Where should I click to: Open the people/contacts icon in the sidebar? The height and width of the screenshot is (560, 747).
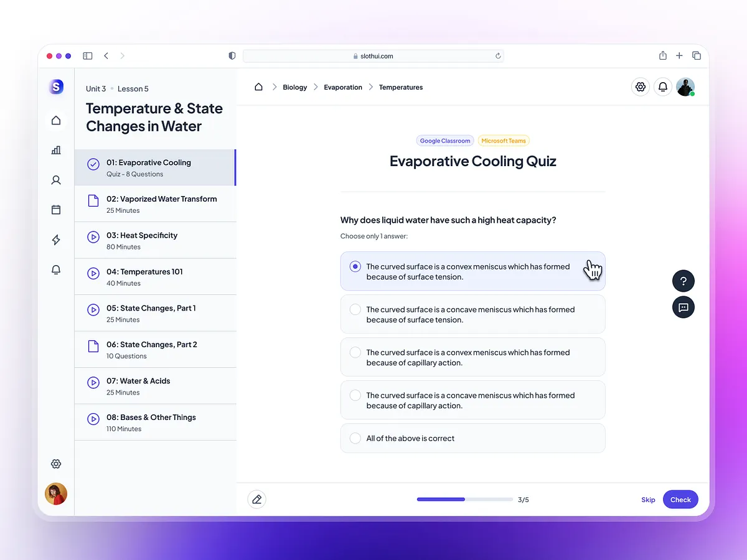[56, 180]
